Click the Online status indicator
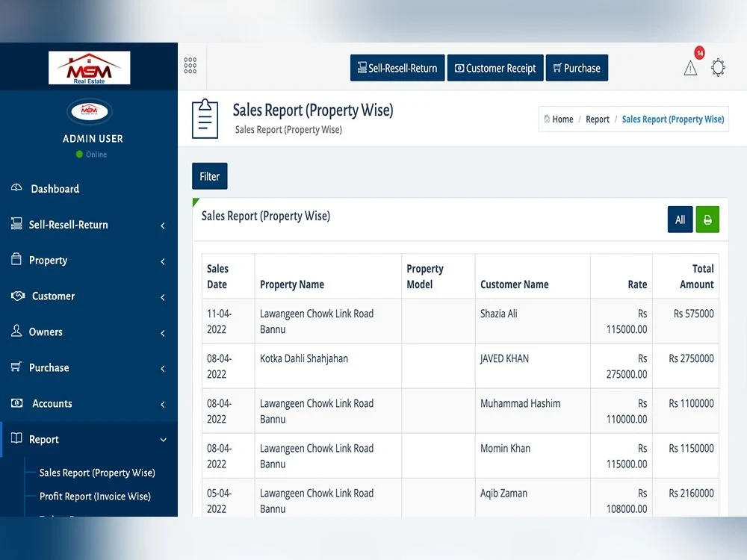Image resolution: width=747 pixels, height=560 pixels. [91, 155]
